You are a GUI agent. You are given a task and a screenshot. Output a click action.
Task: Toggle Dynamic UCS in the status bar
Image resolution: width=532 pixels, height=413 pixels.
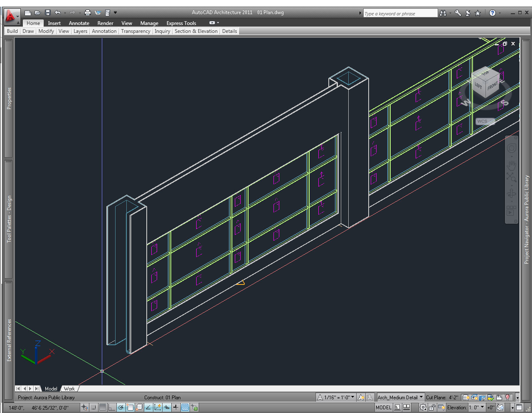point(158,408)
